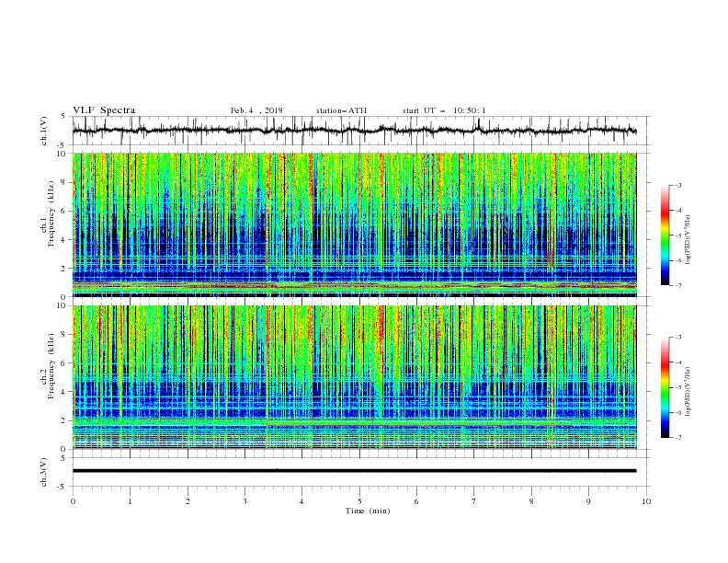Image resolution: width=728 pixels, height=563 pixels.
Task: Click the time axis tick label "1"
Action: 130,501
